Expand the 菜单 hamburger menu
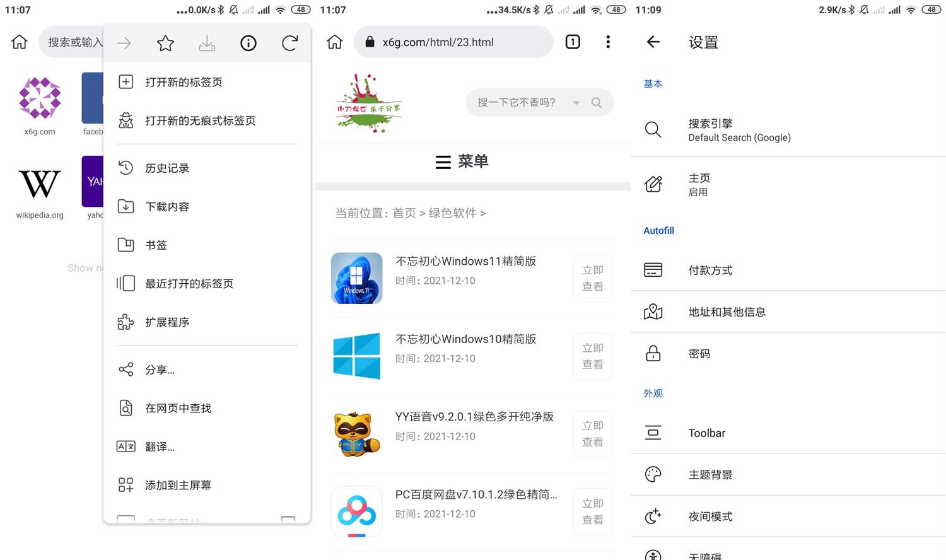The width and height of the screenshot is (946, 560). [462, 162]
